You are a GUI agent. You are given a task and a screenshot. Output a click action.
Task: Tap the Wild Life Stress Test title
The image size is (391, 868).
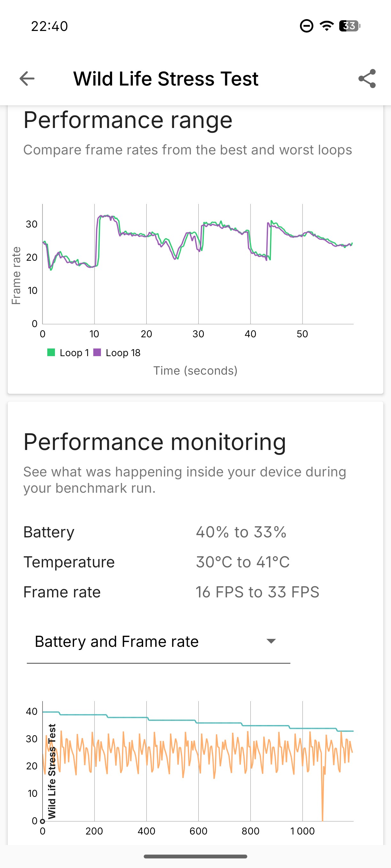click(x=166, y=79)
